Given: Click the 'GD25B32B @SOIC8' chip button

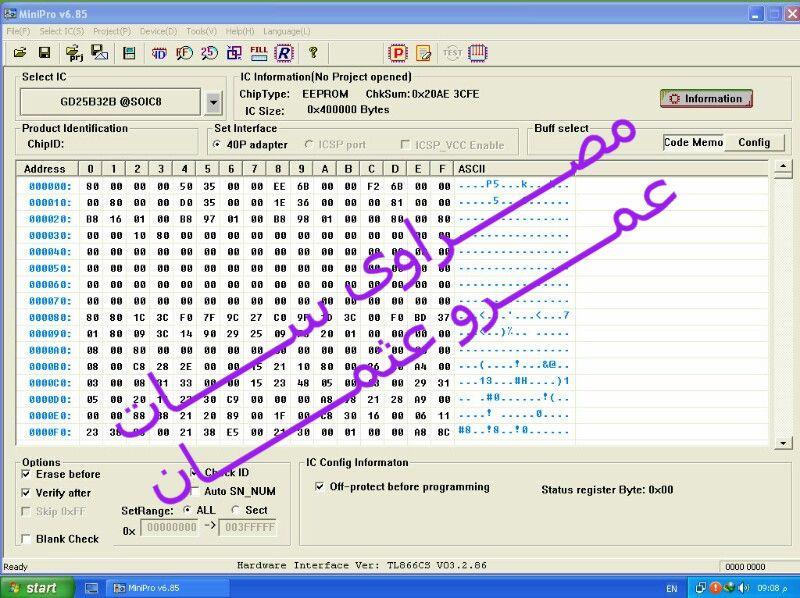Looking at the screenshot, I should tap(110, 102).
